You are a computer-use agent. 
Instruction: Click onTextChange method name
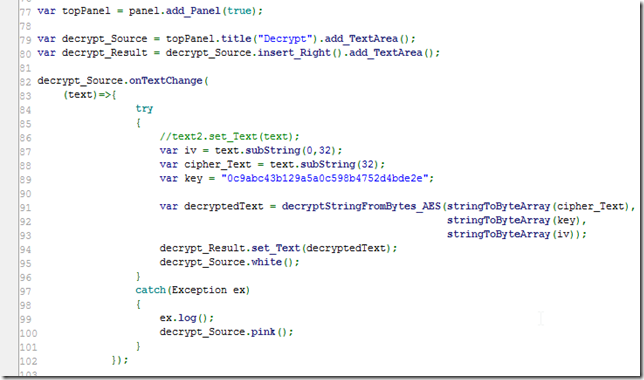[x=166, y=81]
